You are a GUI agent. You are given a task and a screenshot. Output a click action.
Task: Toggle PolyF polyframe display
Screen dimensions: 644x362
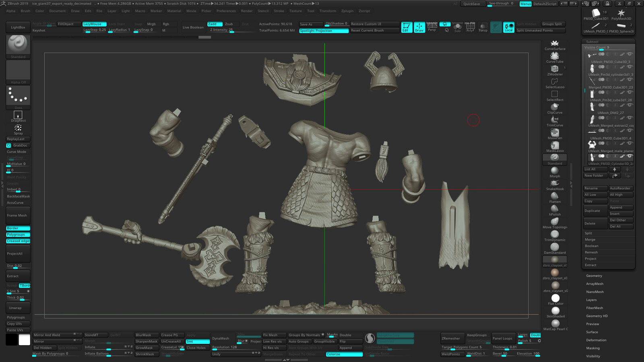(x=470, y=27)
